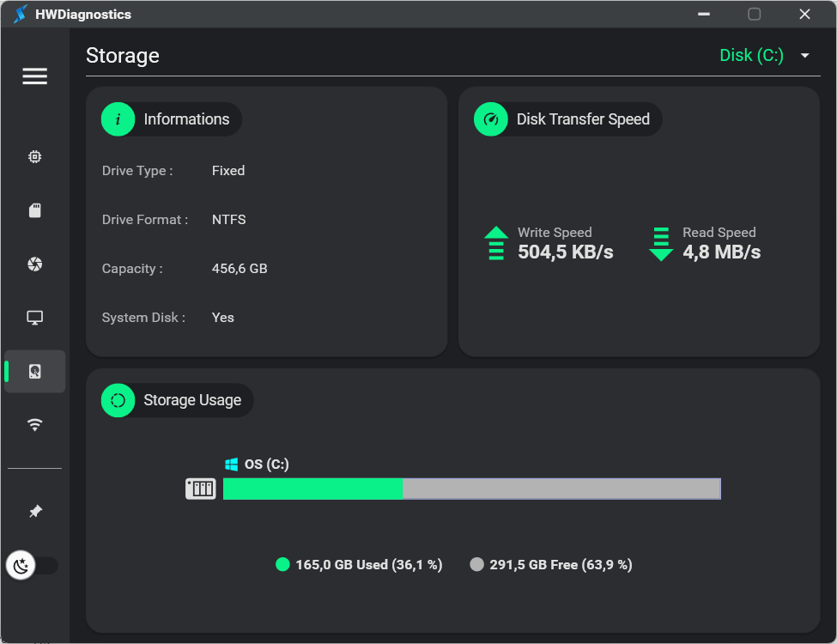Switch to the display monitor section

click(34, 318)
